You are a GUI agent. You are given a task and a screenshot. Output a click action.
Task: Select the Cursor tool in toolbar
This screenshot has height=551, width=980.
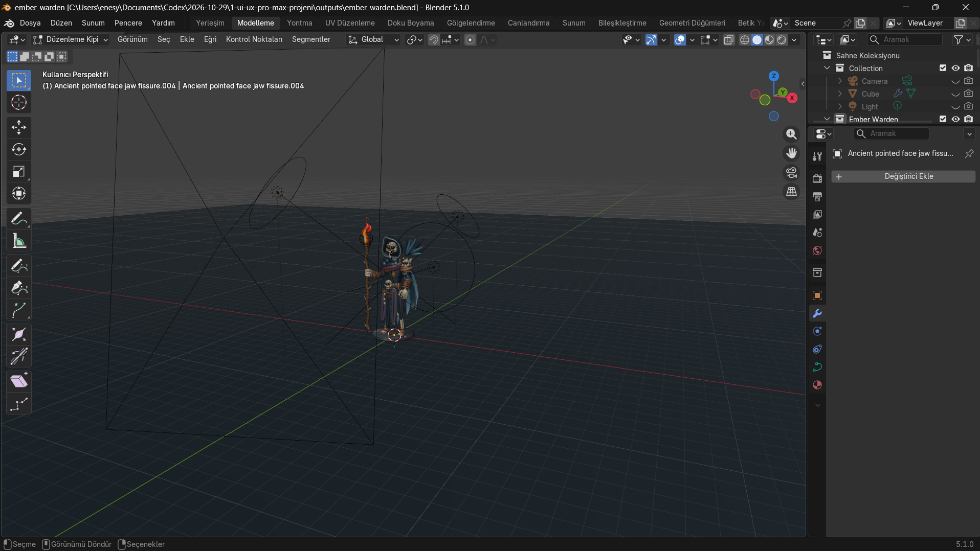(19, 103)
